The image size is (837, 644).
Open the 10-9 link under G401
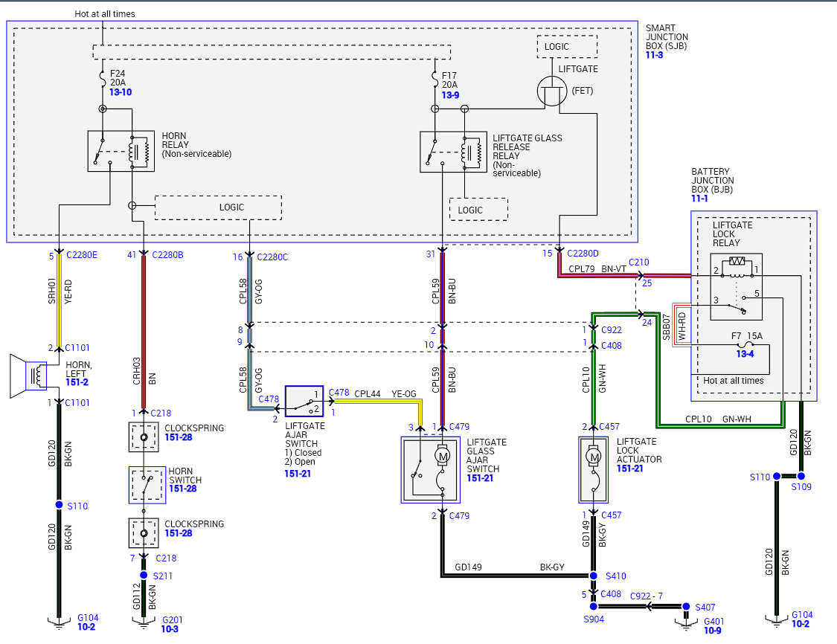coord(712,630)
